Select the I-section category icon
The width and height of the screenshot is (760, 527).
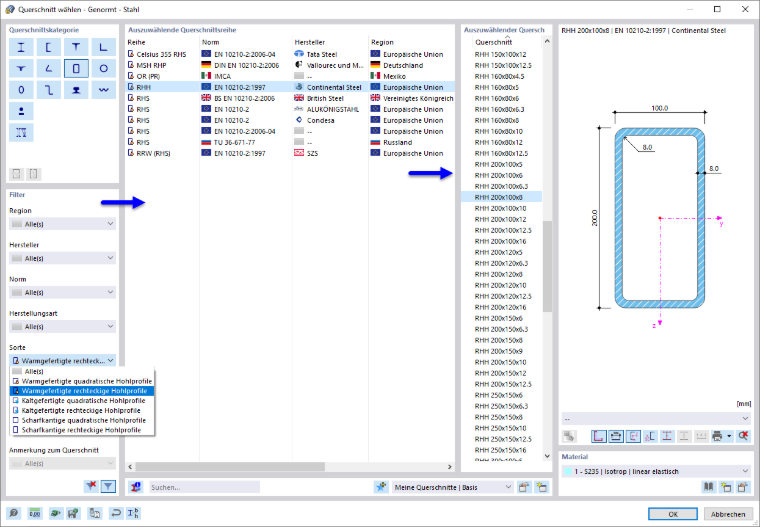(21, 47)
